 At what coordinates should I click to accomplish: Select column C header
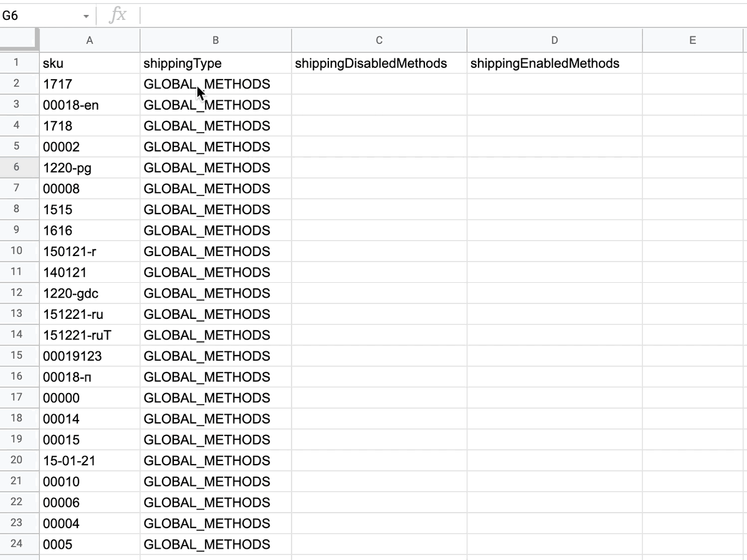[x=379, y=40]
